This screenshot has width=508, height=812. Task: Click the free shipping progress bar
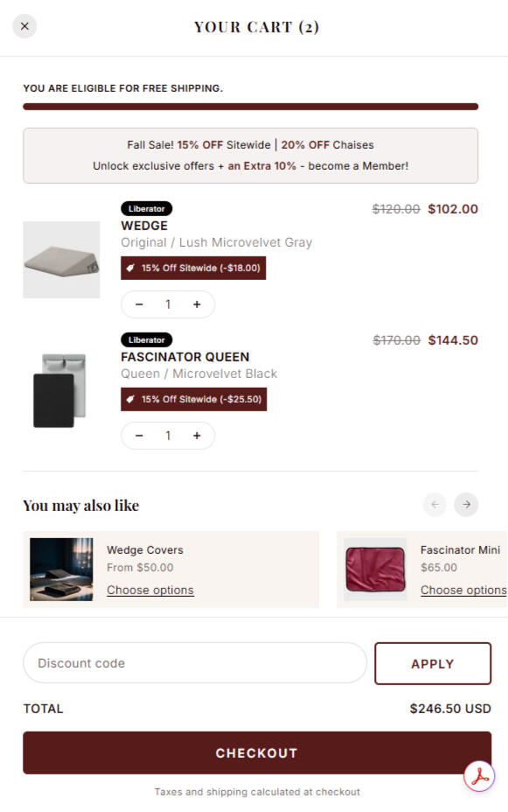(250, 107)
